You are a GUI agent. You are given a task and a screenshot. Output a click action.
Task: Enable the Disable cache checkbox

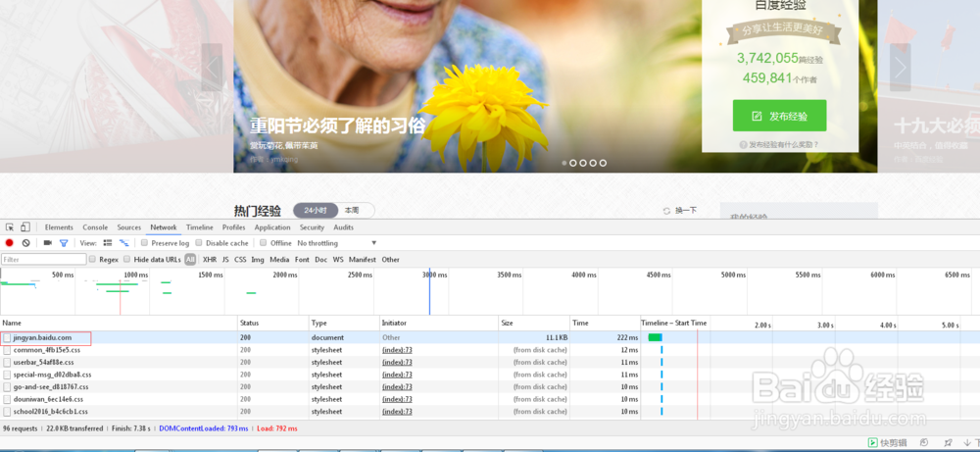tap(199, 243)
